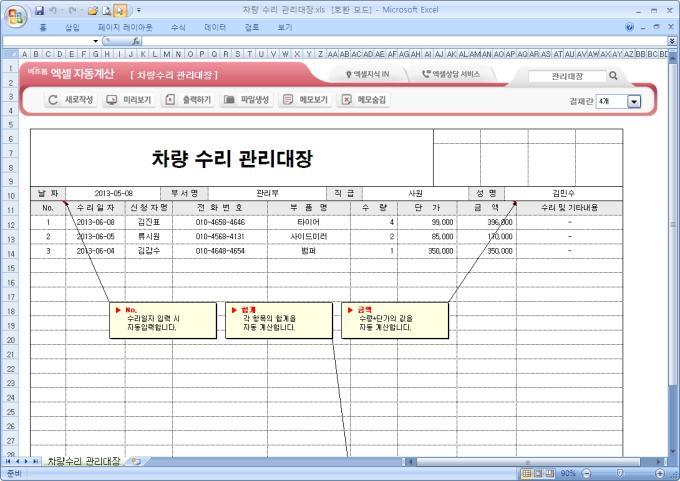The width and height of the screenshot is (680, 481).
Task: Switch to the 차량수리 관리대장 sheet tab
Action: (x=84, y=461)
